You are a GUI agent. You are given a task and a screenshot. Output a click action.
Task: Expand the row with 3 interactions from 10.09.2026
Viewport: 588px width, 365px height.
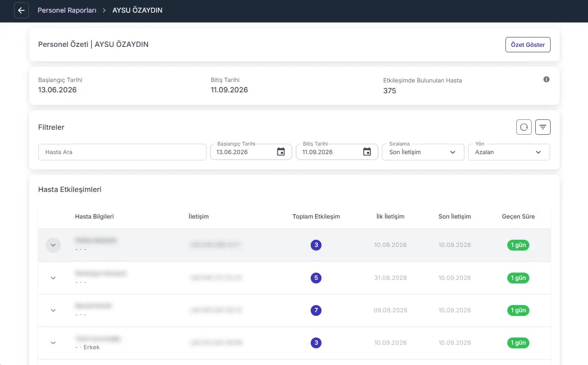coord(53,245)
